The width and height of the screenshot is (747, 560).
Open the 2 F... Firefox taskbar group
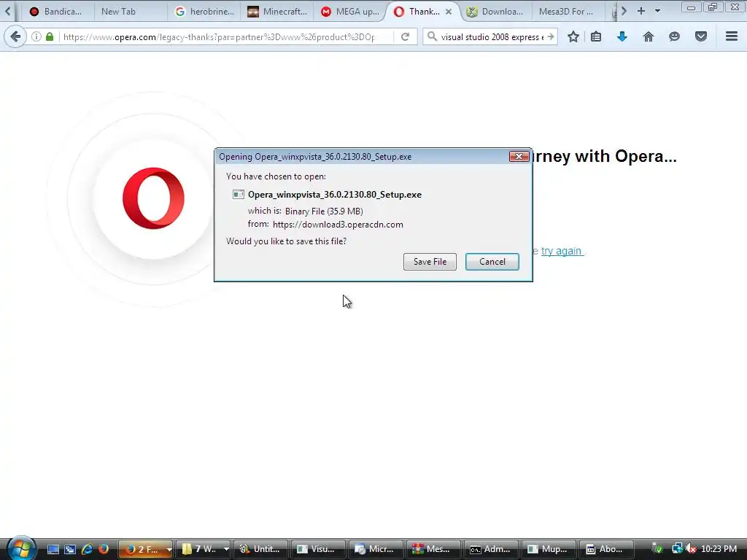point(145,549)
